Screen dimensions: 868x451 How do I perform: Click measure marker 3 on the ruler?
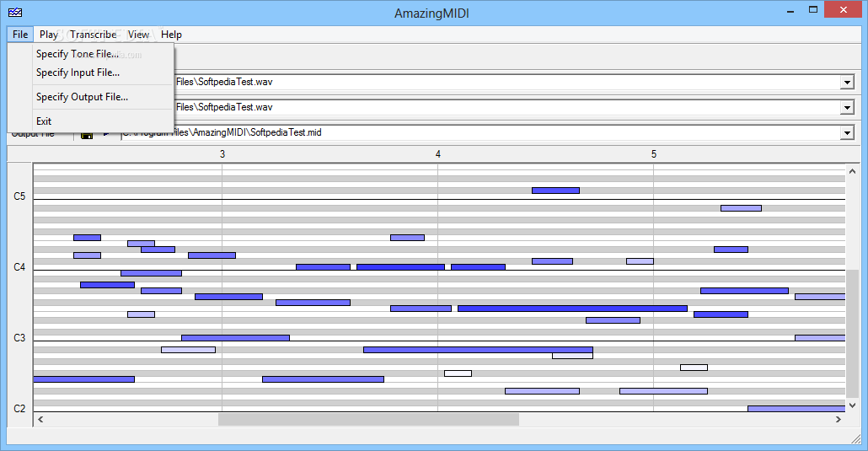pyautogui.click(x=222, y=154)
